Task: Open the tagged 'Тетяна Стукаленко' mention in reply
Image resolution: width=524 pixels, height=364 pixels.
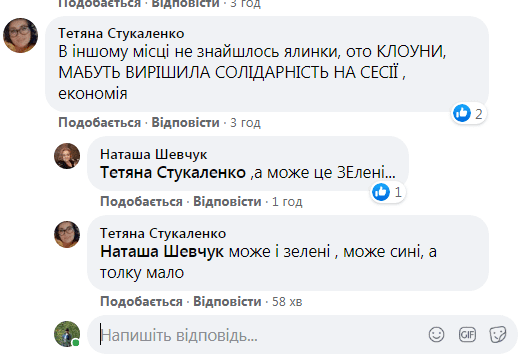Action: [x=173, y=172]
